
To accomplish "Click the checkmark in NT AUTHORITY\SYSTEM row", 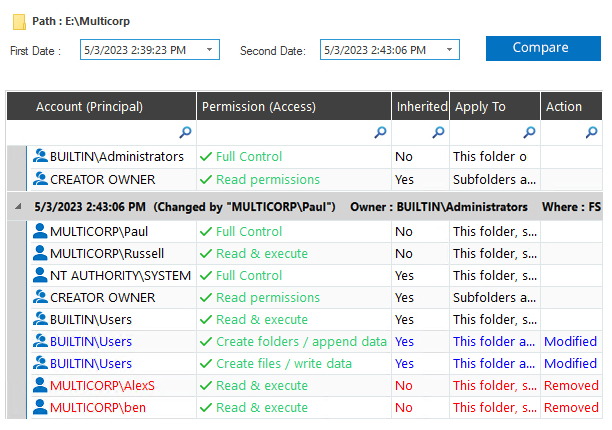I will 206,276.
